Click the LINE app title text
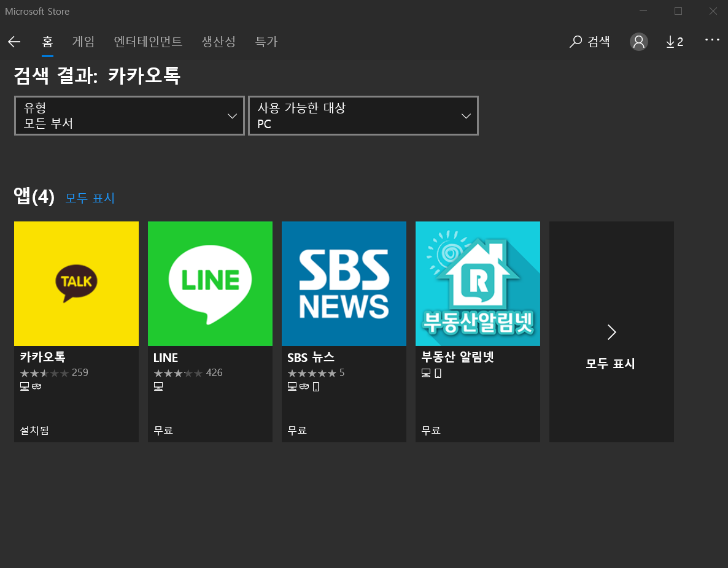Image resolution: width=728 pixels, height=568 pixels. [x=166, y=358]
